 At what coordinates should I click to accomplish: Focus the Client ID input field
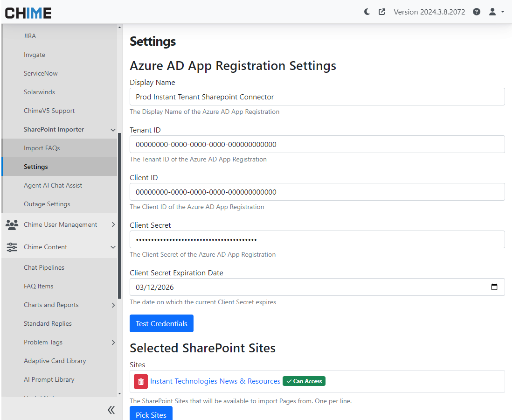coord(317,192)
